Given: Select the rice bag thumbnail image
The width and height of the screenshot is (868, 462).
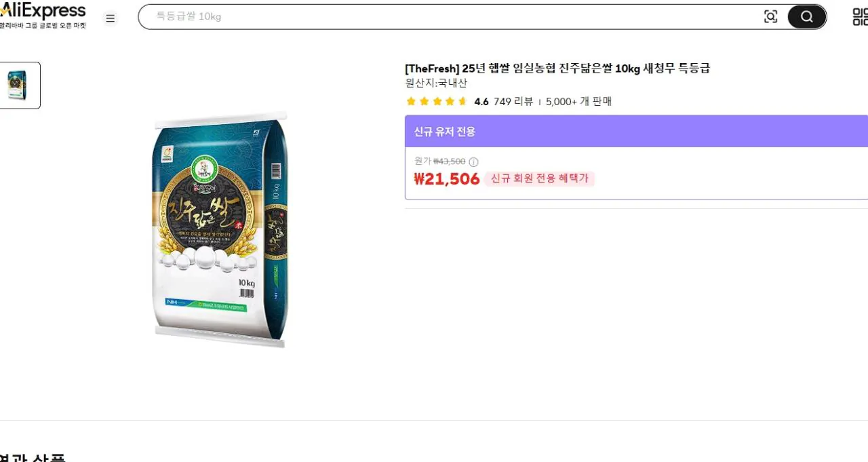Looking at the screenshot, I should [x=18, y=85].
